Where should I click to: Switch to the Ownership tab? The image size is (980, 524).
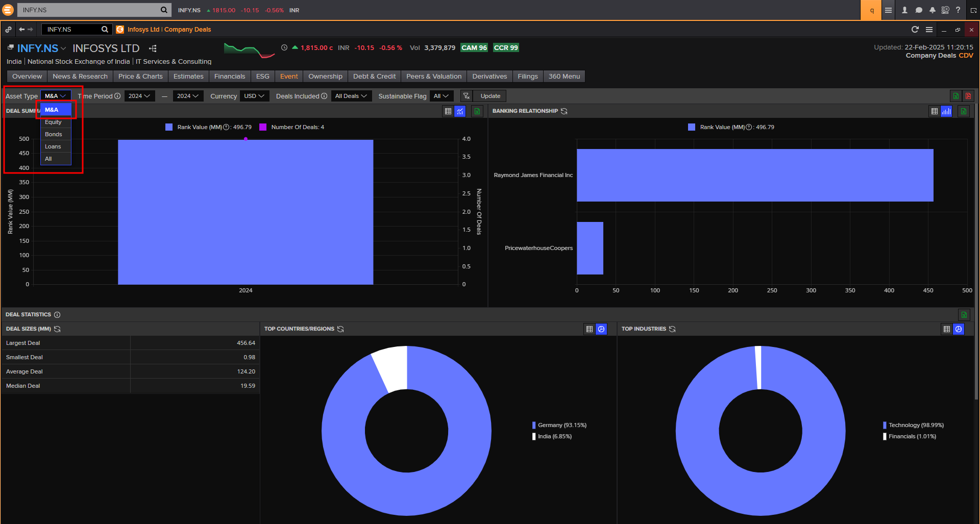(x=325, y=77)
